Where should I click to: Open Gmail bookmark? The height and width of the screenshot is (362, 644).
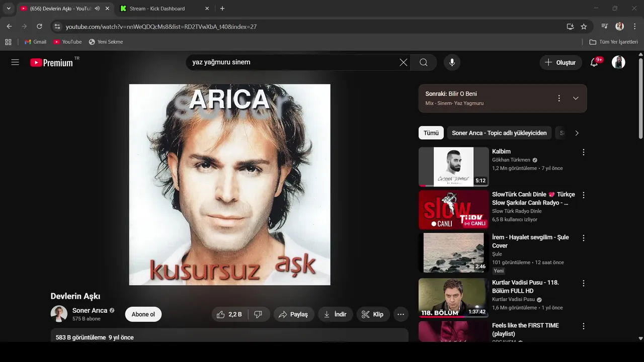pyautogui.click(x=35, y=42)
